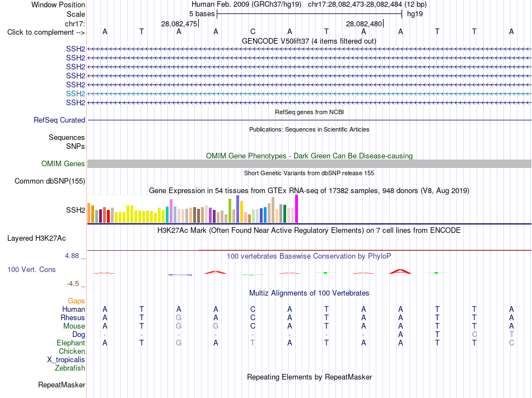Click the light-blue highlighted SSH2 transcript label

(x=76, y=93)
